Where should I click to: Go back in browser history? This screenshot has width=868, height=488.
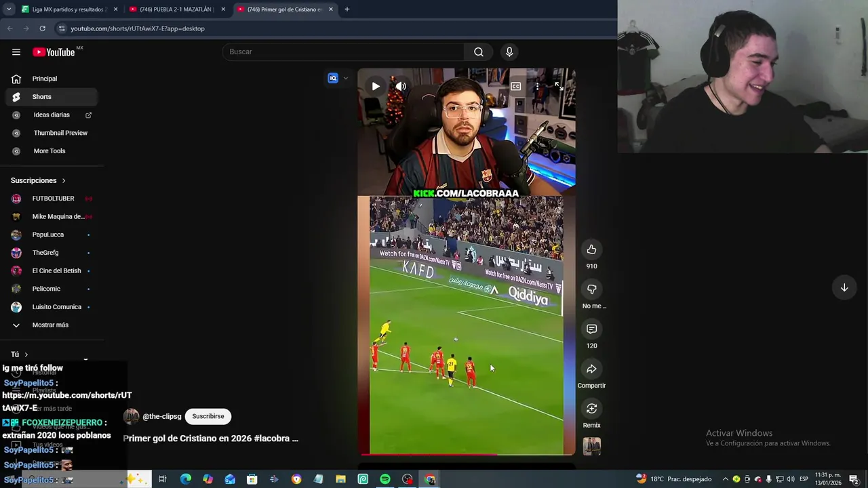[9, 28]
